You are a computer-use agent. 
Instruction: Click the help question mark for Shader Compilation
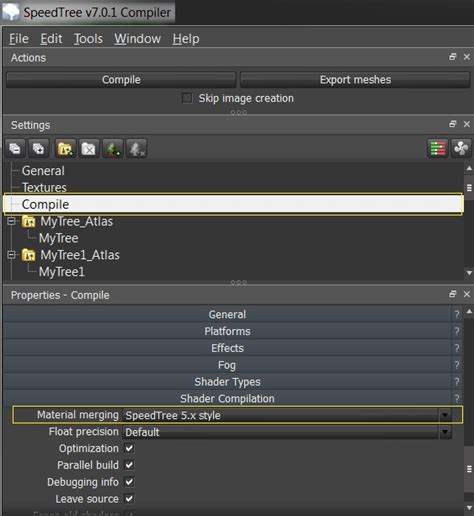(457, 398)
